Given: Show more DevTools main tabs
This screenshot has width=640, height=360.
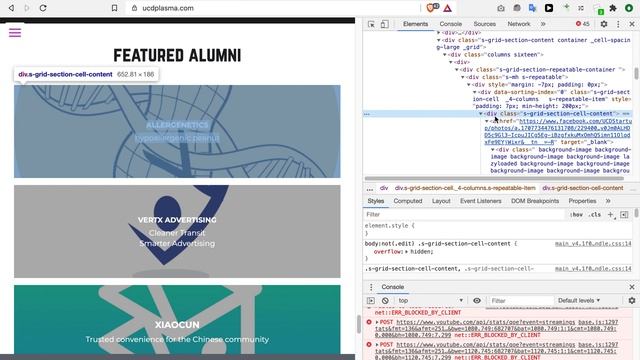Looking at the screenshot, I should click(543, 24).
